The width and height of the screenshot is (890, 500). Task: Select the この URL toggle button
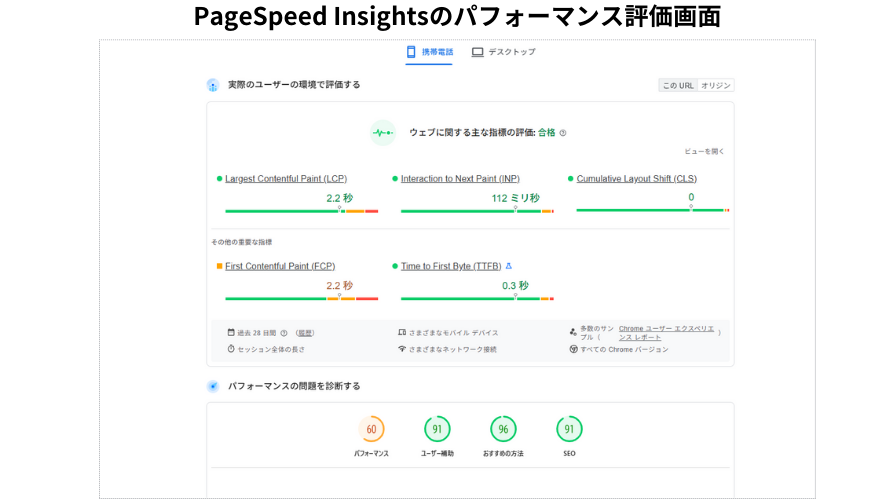pos(678,86)
